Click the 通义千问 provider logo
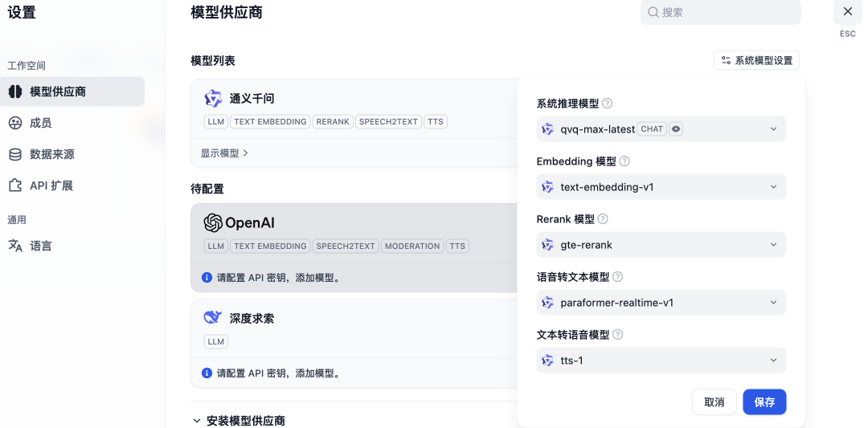Image resolution: width=868 pixels, height=428 pixels. click(213, 99)
